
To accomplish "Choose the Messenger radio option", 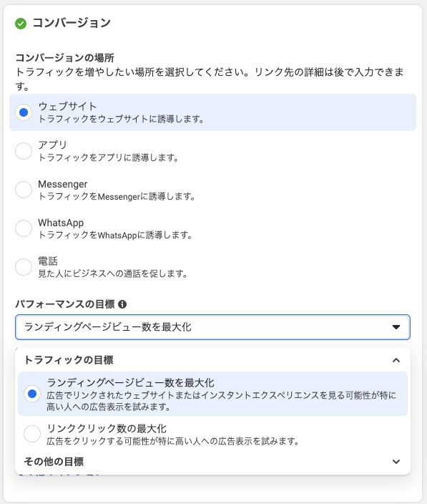I will pos(24,190).
